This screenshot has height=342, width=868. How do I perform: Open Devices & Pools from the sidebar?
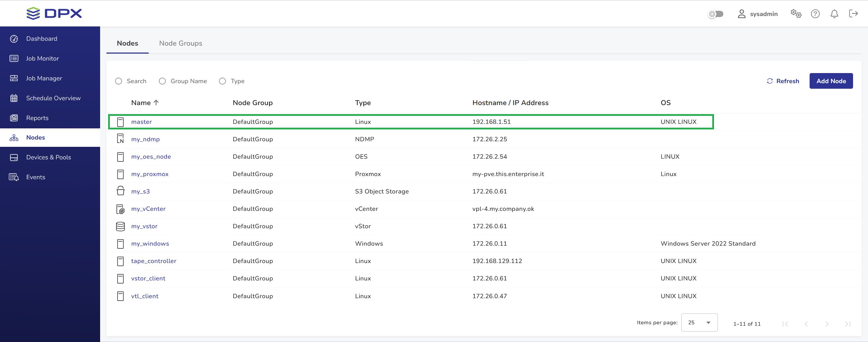(x=50, y=157)
